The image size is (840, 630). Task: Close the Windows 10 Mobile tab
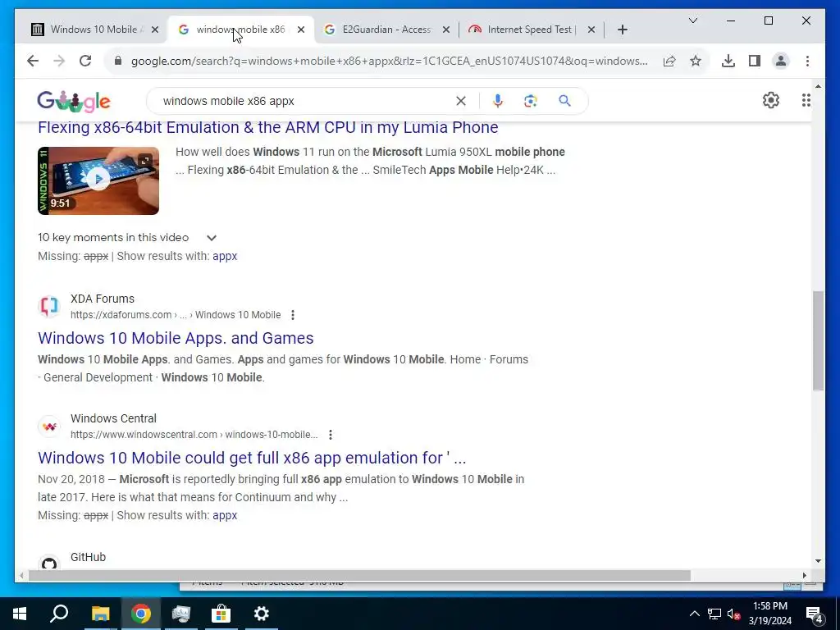coord(155,30)
